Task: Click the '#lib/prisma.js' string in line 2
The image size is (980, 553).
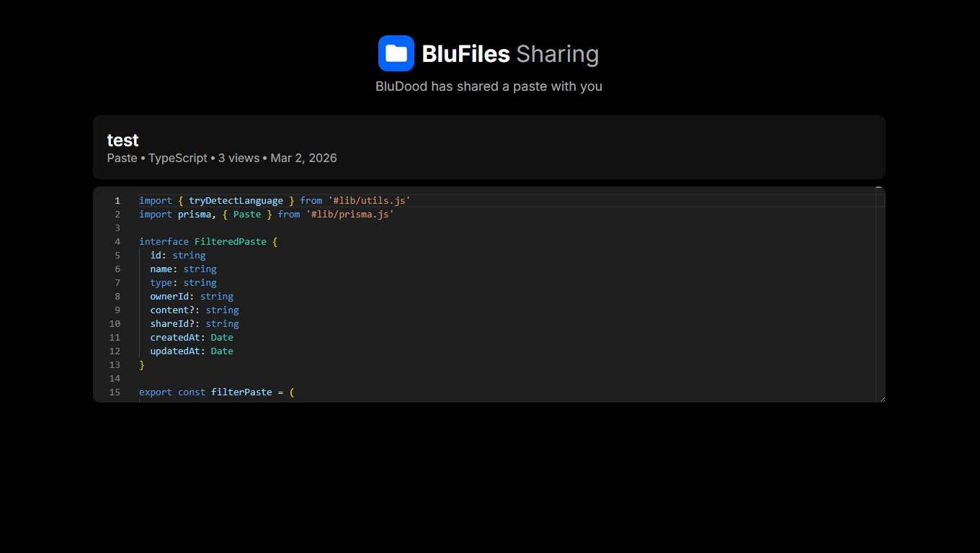Action: click(350, 215)
